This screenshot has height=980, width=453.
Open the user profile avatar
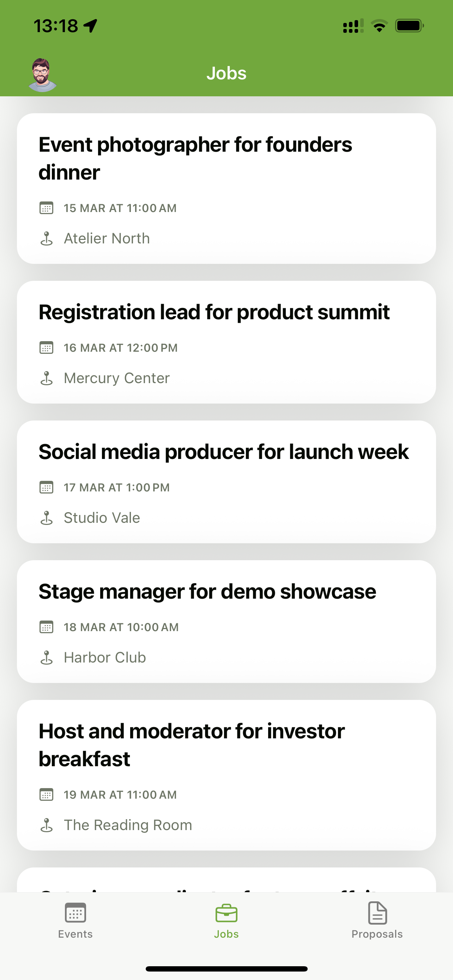click(x=42, y=75)
